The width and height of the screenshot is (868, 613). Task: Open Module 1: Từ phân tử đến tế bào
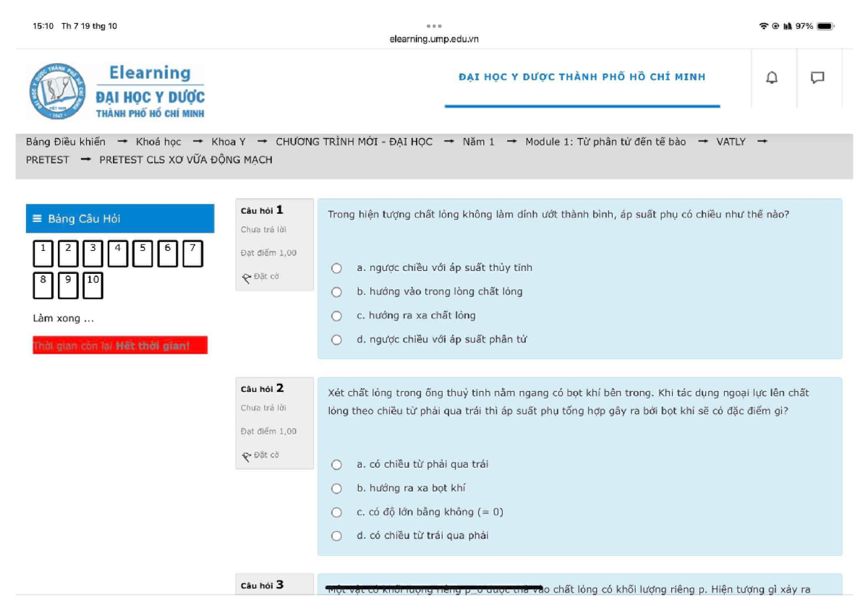[605, 142]
